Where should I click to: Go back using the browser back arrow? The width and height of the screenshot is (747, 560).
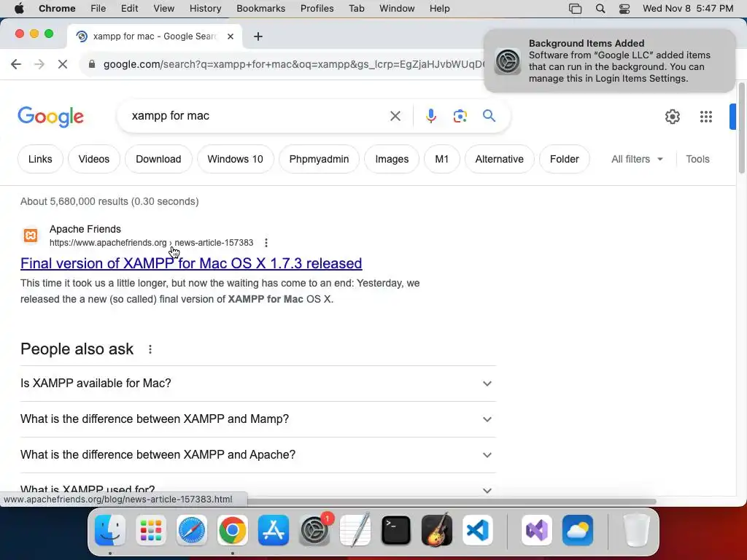[x=16, y=64]
